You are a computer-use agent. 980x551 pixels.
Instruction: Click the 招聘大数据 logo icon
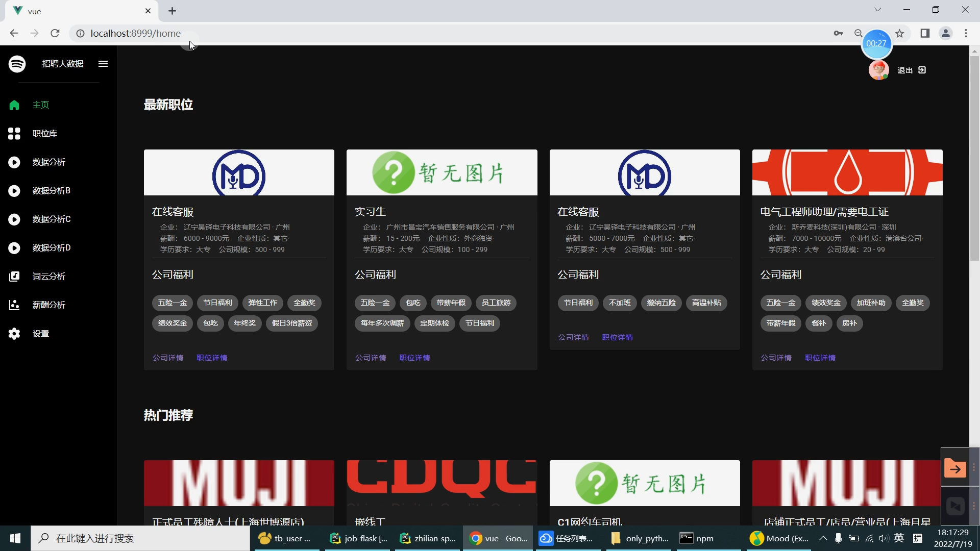17,64
